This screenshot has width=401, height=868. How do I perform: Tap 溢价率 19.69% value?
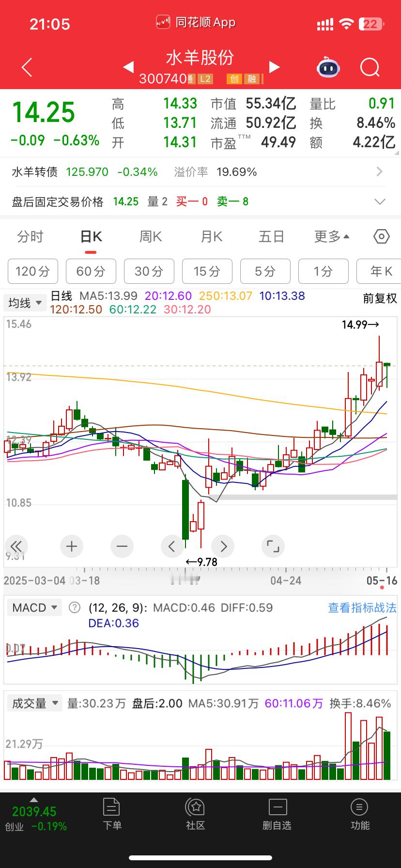point(237,172)
